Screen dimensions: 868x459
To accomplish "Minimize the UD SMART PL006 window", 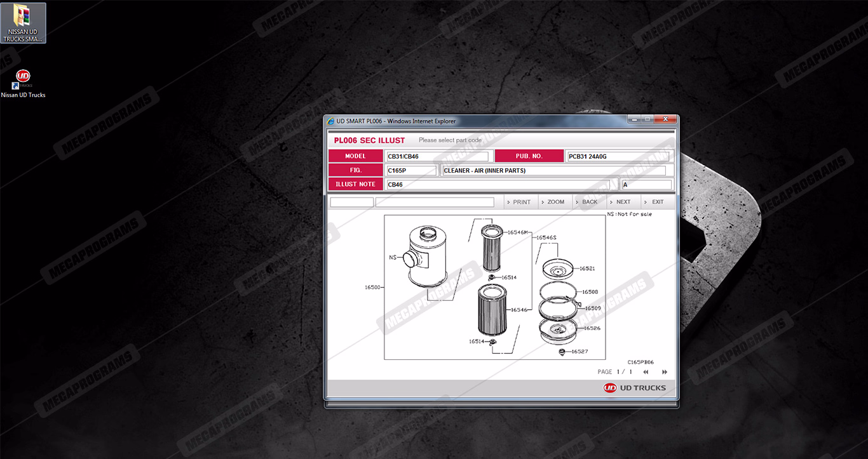I will [x=634, y=119].
